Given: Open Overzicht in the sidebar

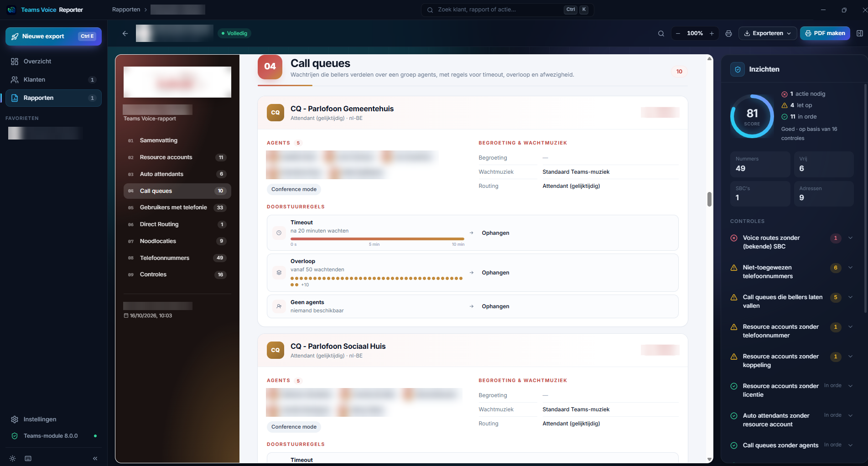Looking at the screenshot, I should (x=53, y=61).
